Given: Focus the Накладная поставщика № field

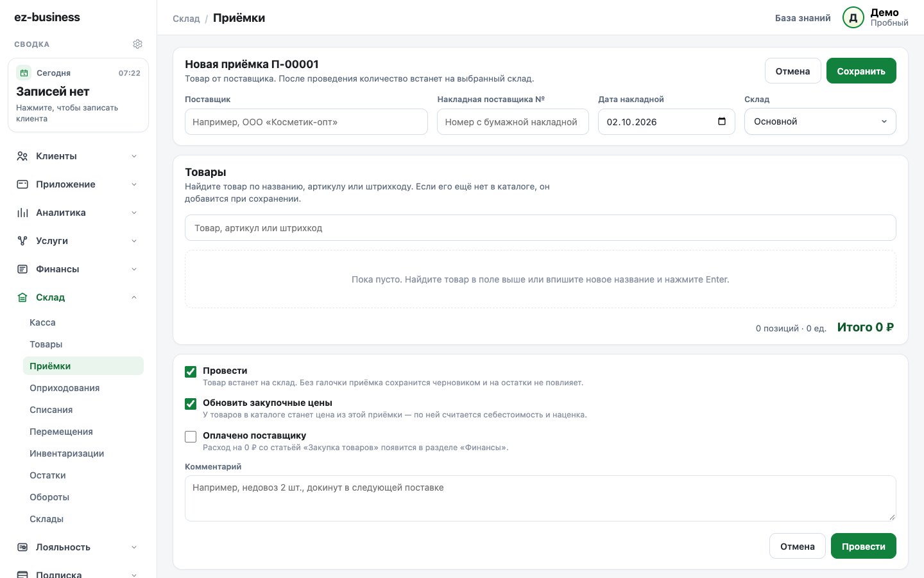Looking at the screenshot, I should pyautogui.click(x=513, y=121).
